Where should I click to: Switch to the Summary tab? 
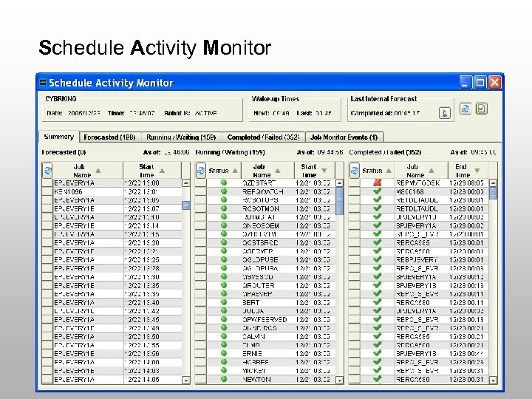click(x=59, y=137)
